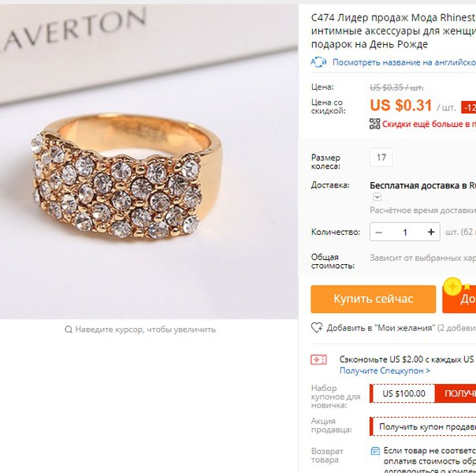Click the quantity input field showing 1
The height and width of the screenshot is (473, 476).
404,233
